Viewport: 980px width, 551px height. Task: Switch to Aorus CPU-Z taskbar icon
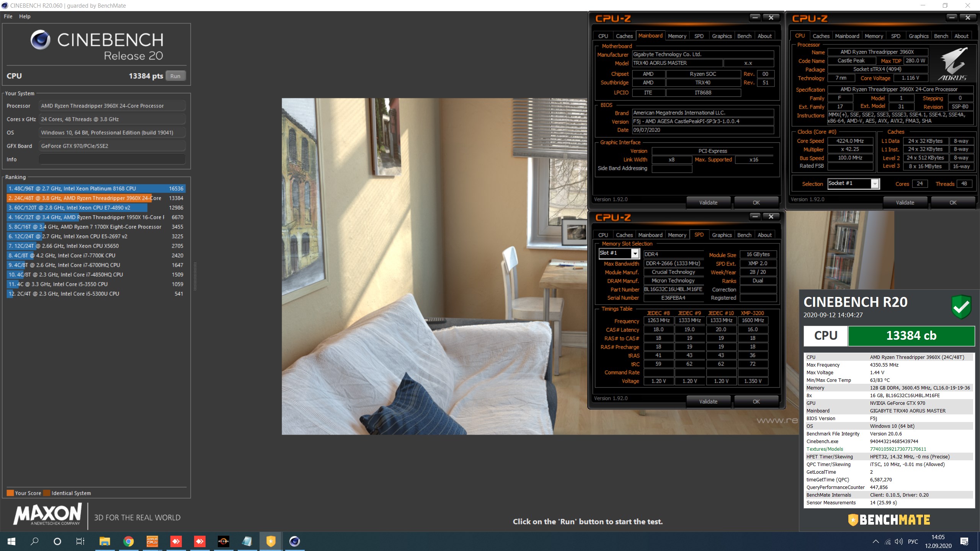152,541
